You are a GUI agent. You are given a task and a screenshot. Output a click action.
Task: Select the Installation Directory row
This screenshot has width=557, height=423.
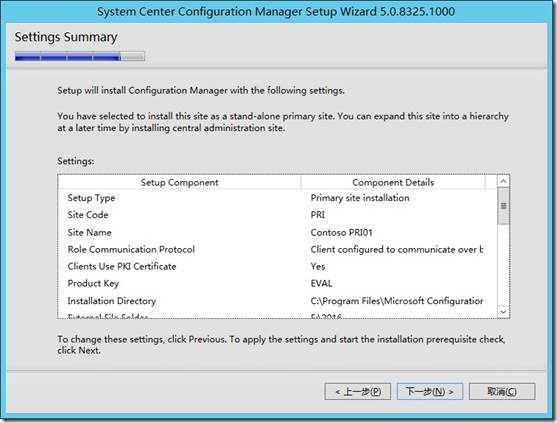(x=278, y=301)
